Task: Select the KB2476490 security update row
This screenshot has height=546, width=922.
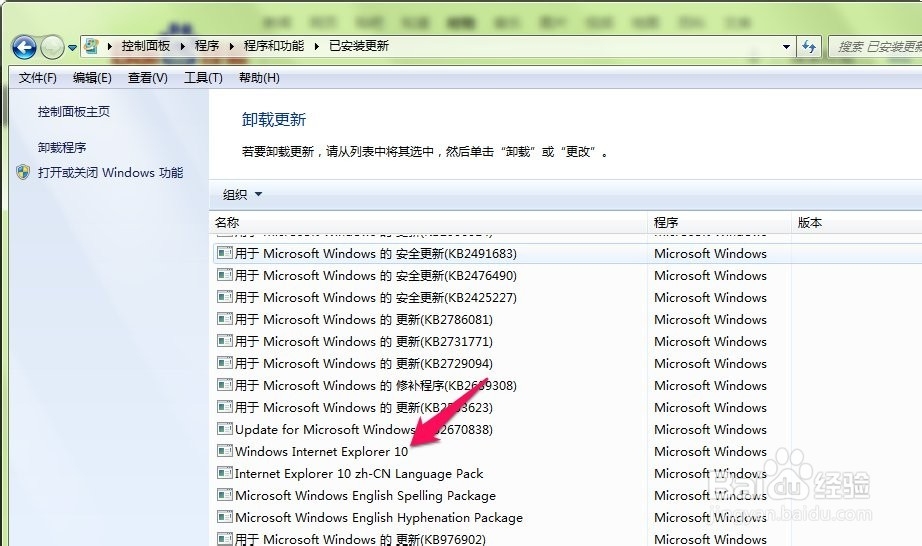Action: pyautogui.click(x=566, y=275)
